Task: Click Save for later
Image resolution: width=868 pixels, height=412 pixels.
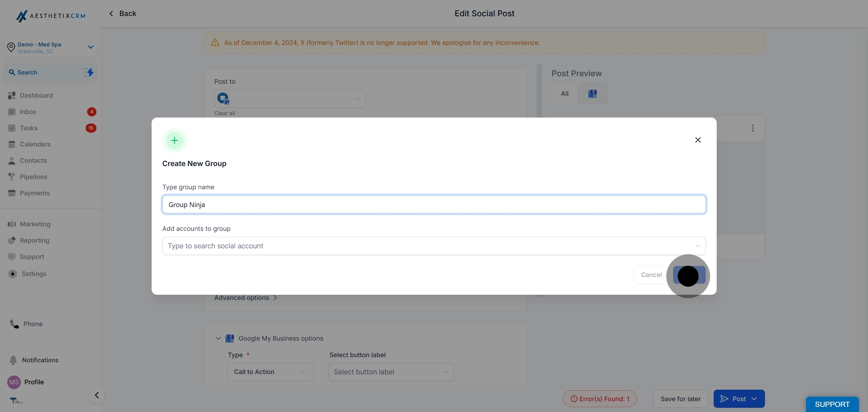Action: (680, 399)
